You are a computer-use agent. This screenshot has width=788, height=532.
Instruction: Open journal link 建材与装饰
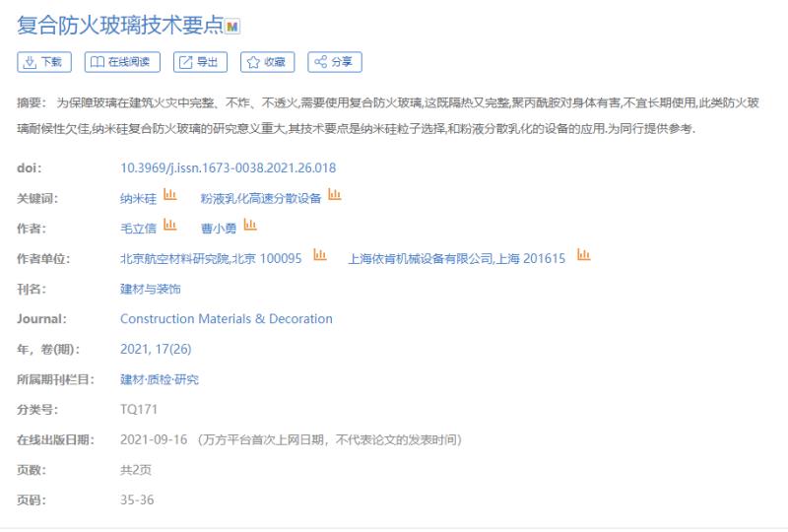151,289
